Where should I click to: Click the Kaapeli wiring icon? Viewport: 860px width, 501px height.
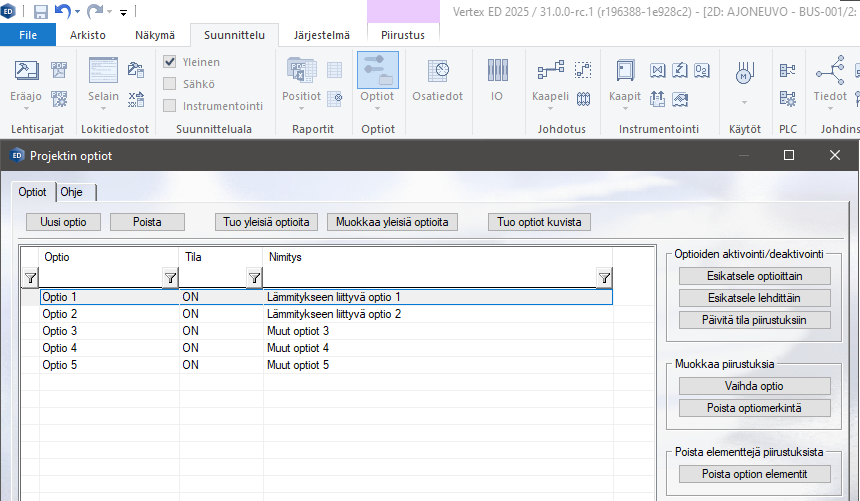click(550, 72)
